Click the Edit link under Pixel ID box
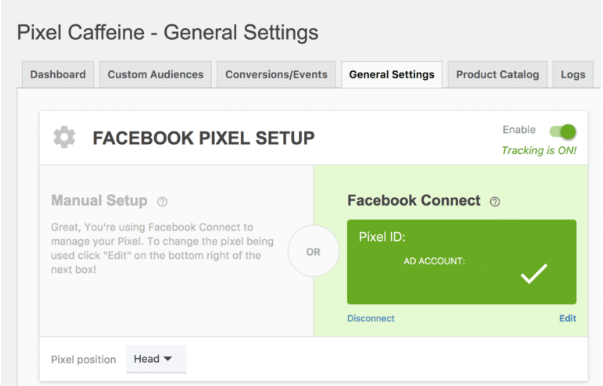The width and height of the screenshot is (603, 386). click(x=568, y=318)
